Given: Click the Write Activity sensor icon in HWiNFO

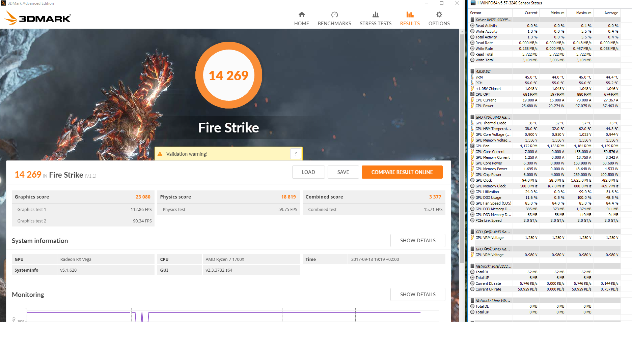Looking at the screenshot, I should [472, 31].
